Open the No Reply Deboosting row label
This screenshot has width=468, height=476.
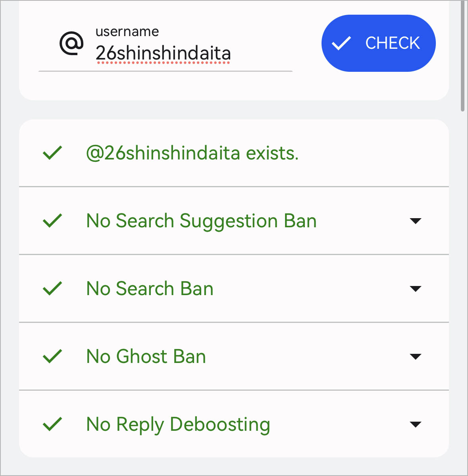(x=178, y=424)
